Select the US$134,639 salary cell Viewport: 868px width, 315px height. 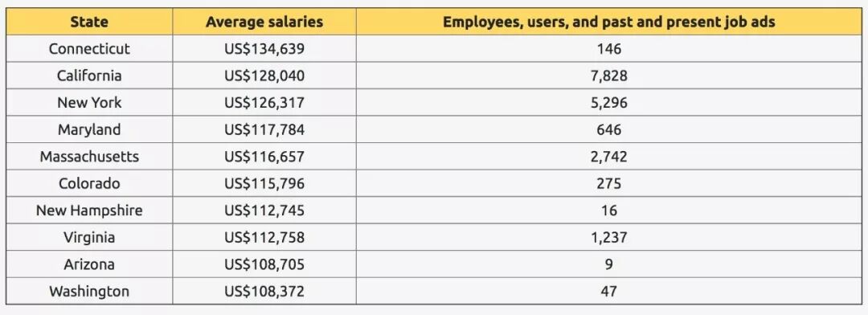click(x=264, y=49)
